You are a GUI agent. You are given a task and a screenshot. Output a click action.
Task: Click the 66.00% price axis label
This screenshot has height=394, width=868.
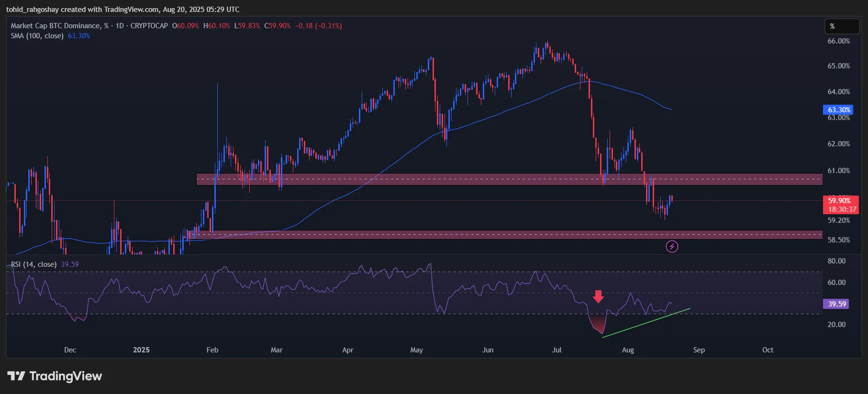tap(839, 41)
